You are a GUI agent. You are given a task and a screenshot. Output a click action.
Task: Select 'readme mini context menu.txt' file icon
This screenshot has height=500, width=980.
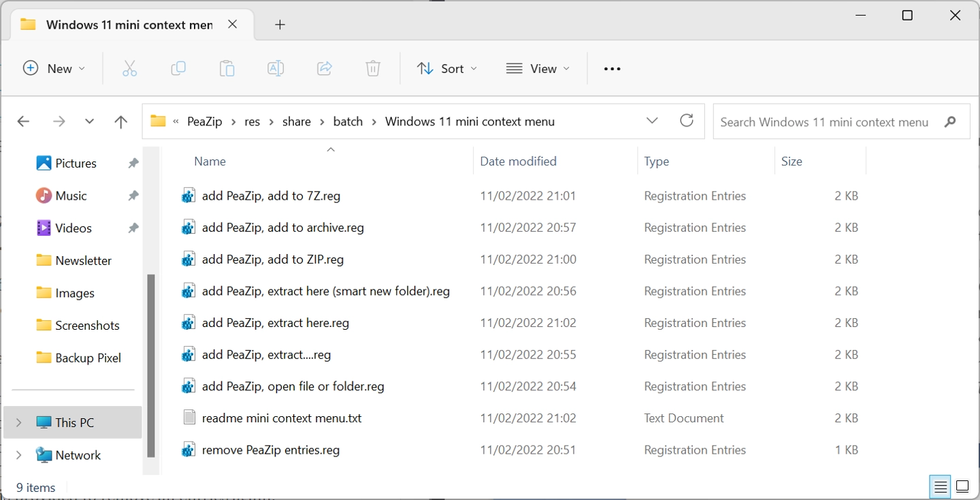(189, 418)
